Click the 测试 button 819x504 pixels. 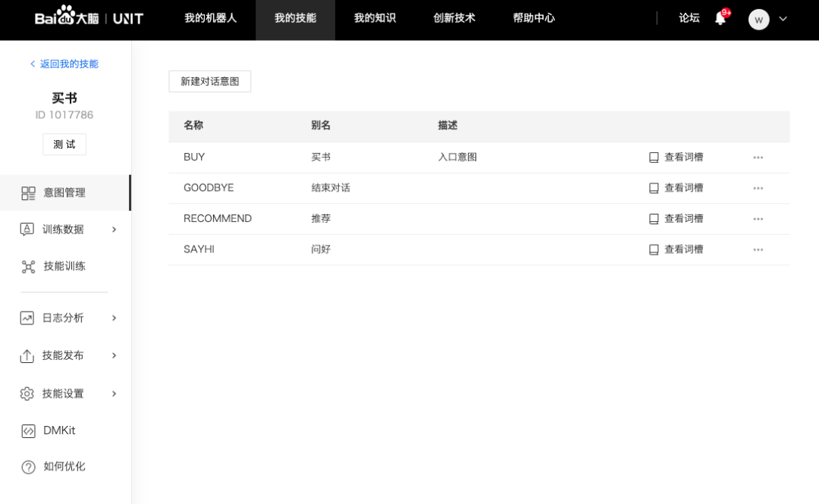pyautogui.click(x=64, y=144)
